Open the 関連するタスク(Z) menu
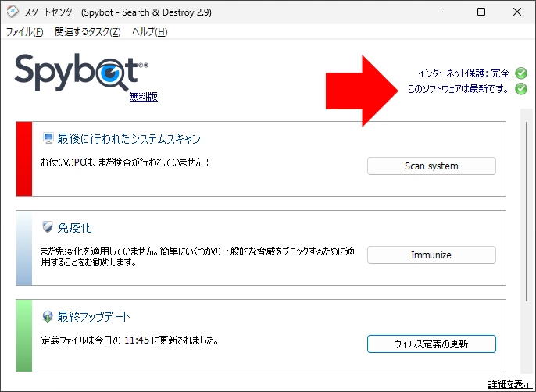 tap(88, 32)
